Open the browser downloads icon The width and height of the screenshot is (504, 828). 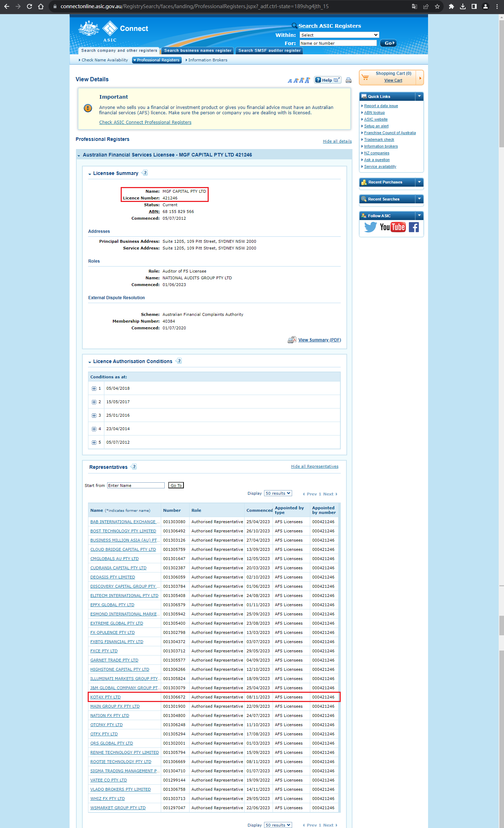coord(463,6)
